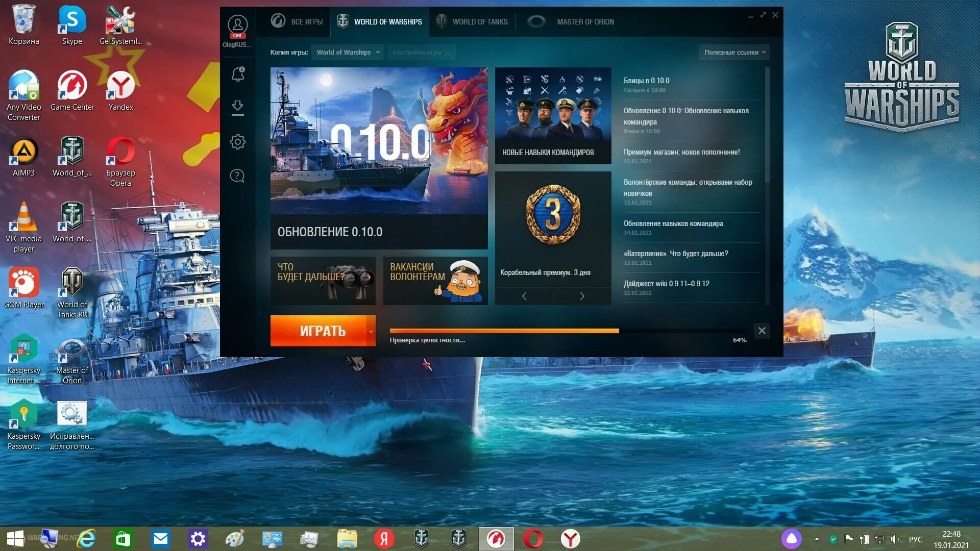Dismiss the integrity check progress bar
Image resolution: width=980 pixels, height=551 pixels.
tap(761, 330)
